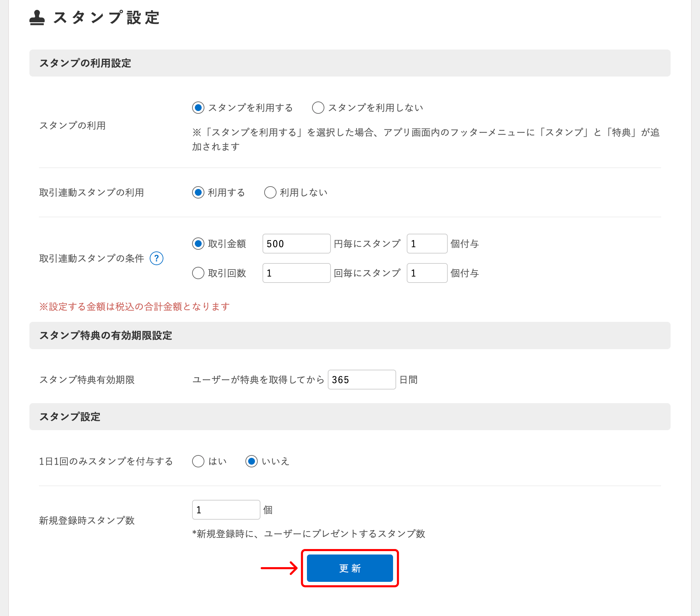Choose 取引金額 as the stamp condition

[x=198, y=244]
